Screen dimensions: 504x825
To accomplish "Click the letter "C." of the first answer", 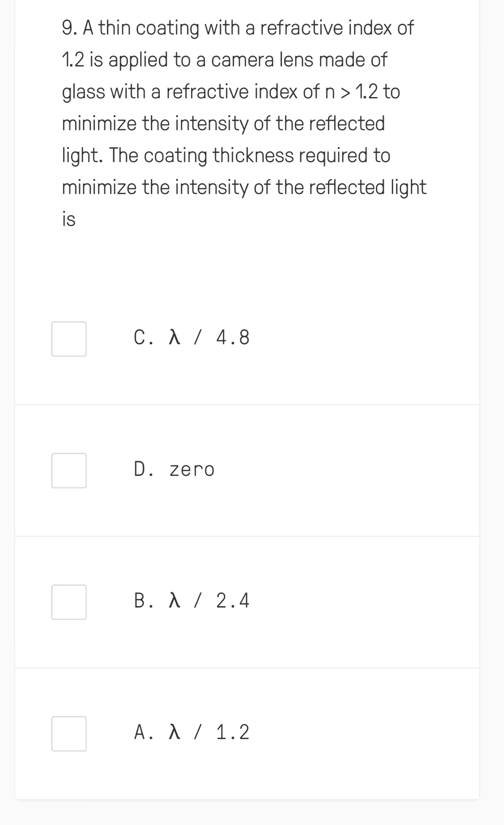I will [x=143, y=338].
